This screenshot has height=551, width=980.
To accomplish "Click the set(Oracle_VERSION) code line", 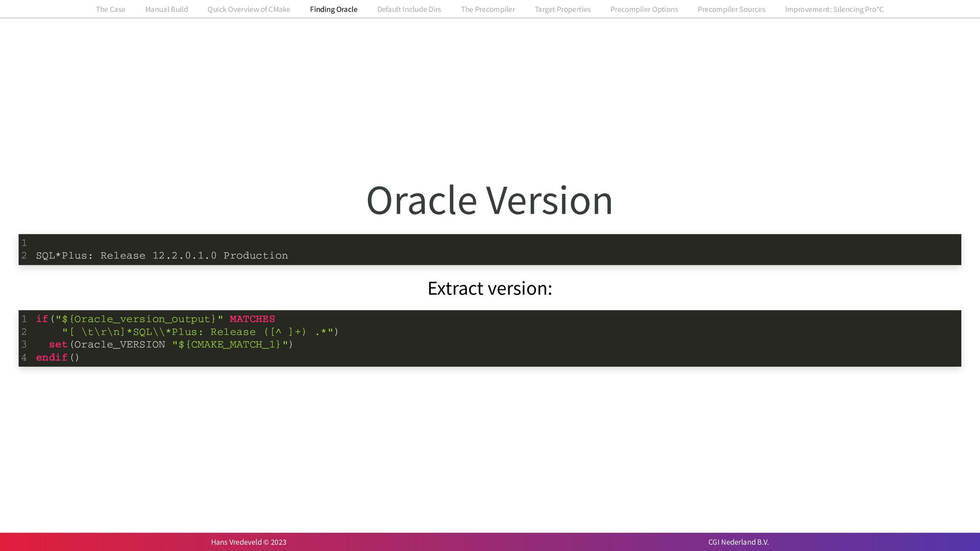I will pyautogui.click(x=171, y=345).
